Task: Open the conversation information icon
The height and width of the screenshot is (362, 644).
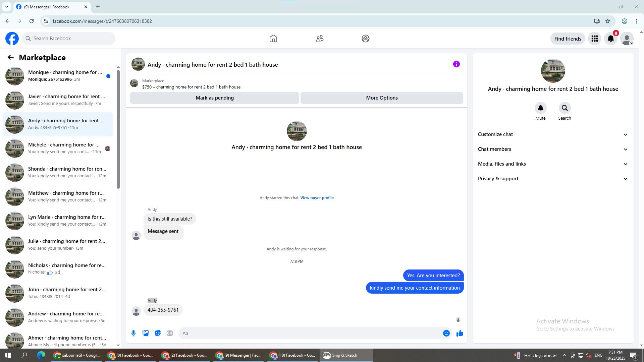Action: point(456,64)
